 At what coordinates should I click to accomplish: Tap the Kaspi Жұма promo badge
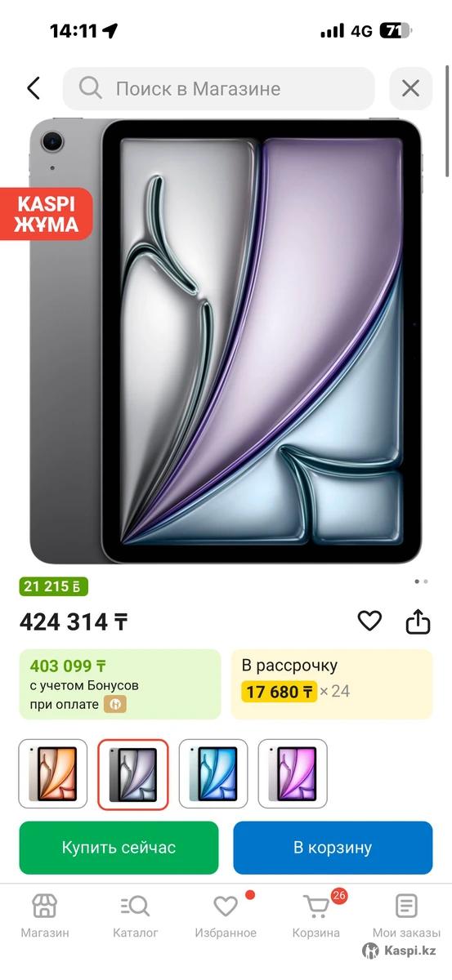[46, 213]
